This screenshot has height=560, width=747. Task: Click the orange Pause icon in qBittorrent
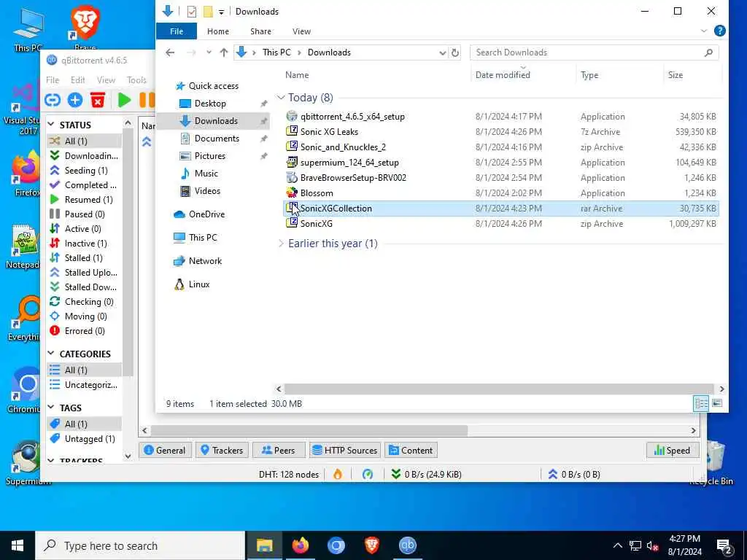click(x=147, y=100)
